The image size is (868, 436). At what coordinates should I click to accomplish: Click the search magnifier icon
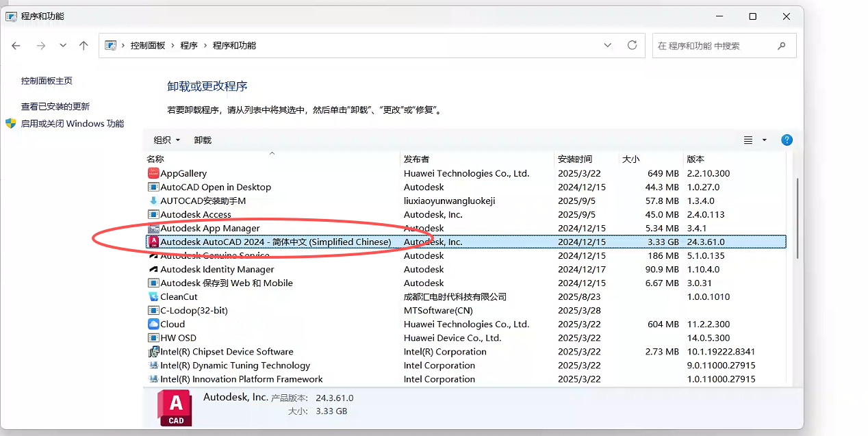coord(782,46)
